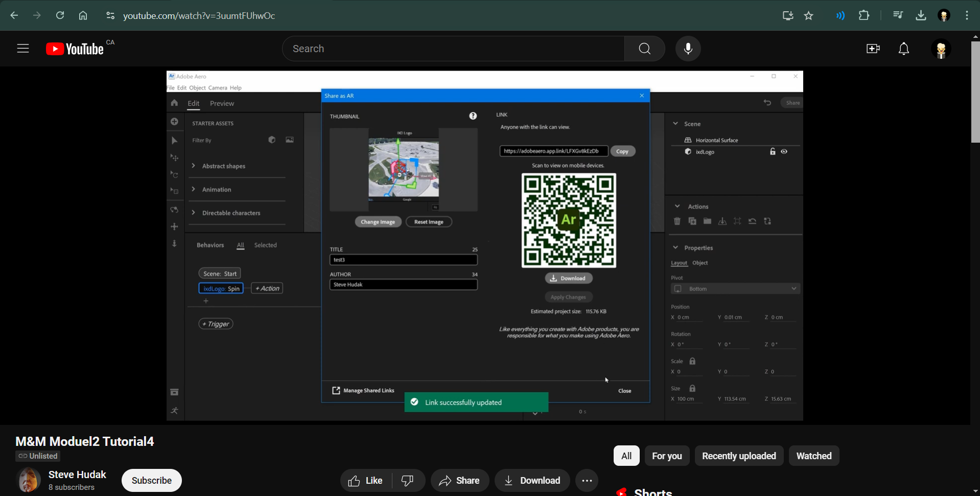Image resolution: width=980 pixels, height=496 pixels.
Task: Click the Share button below video
Action: tap(459, 481)
